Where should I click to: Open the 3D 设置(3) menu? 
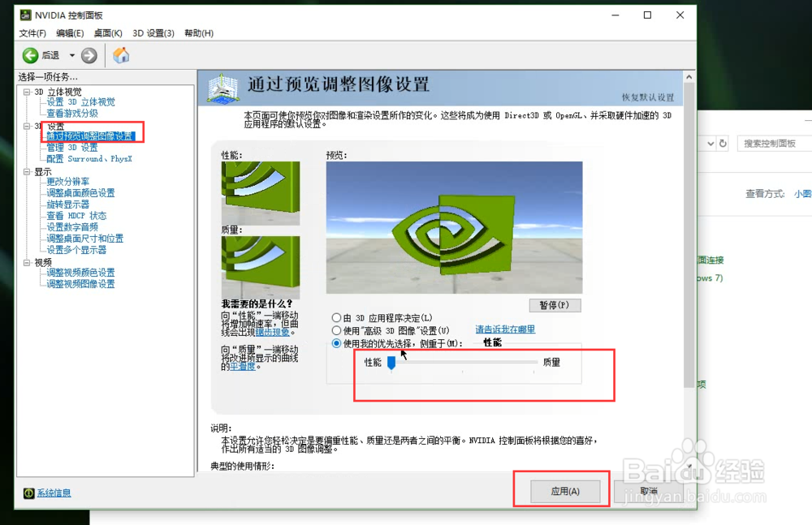click(153, 33)
